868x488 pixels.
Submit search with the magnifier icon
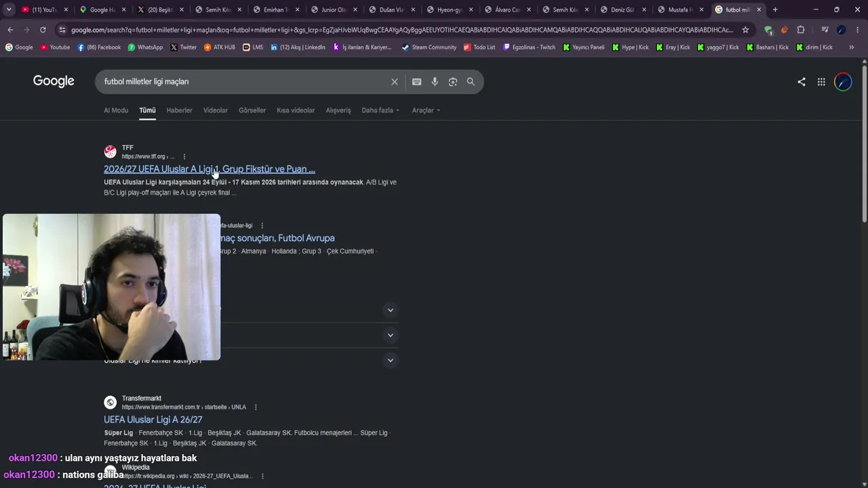coord(471,82)
